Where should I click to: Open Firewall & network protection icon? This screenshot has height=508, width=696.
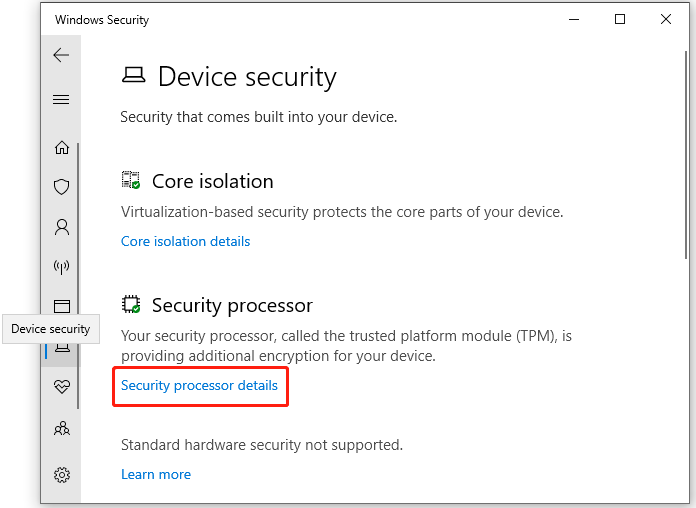pyautogui.click(x=62, y=267)
